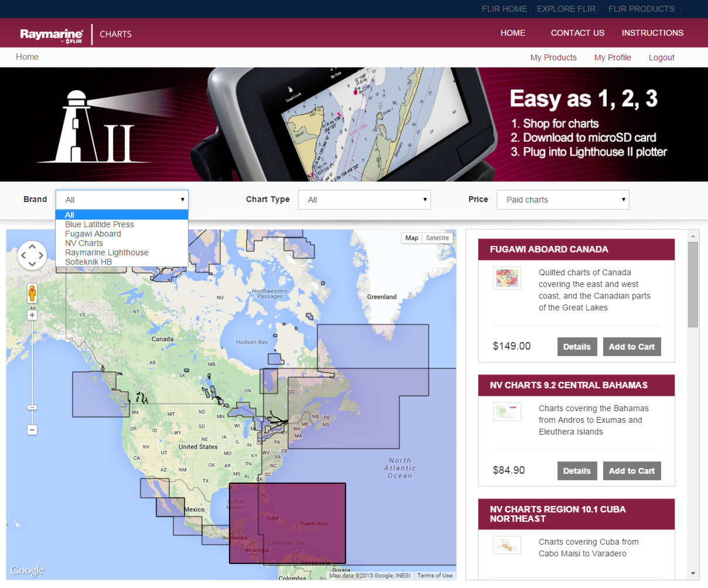Image resolution: width=708 pixels, height=588 pixels.
Task: Click the Raymarine by FLIR logo
Action: (52, 35)
